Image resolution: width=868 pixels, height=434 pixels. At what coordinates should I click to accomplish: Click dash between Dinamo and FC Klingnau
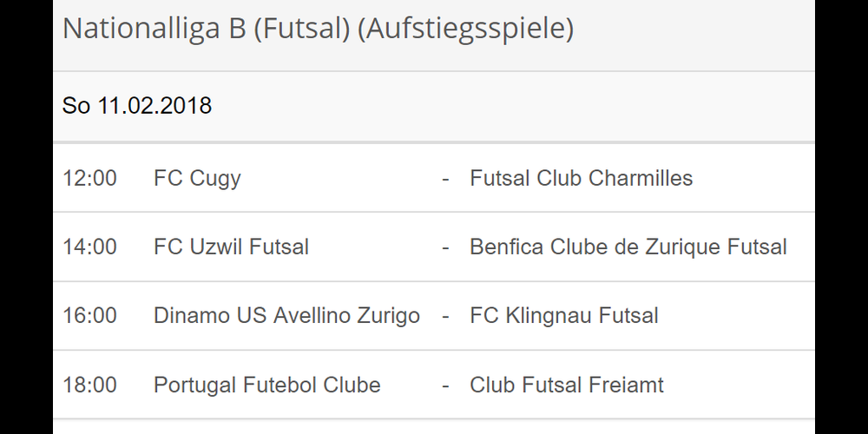(445, 315)
